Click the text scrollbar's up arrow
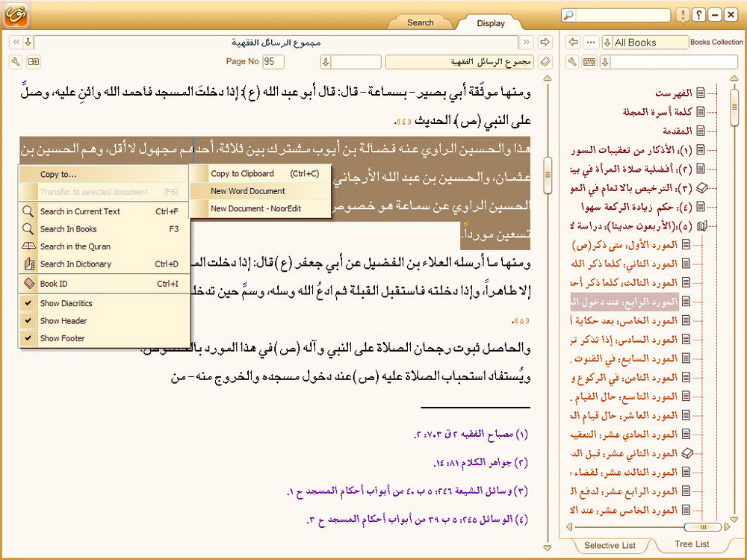The height and width of the screenshot is (560, 747). [548, 78]
